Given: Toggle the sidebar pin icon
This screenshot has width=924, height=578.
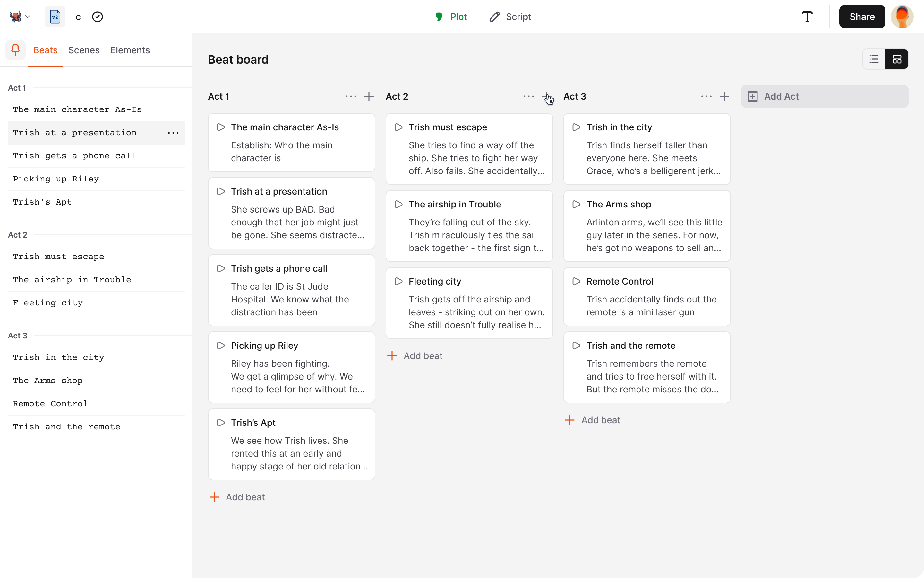Looking at the screenshot, I should pyautogui.click(x=15, y=50).
